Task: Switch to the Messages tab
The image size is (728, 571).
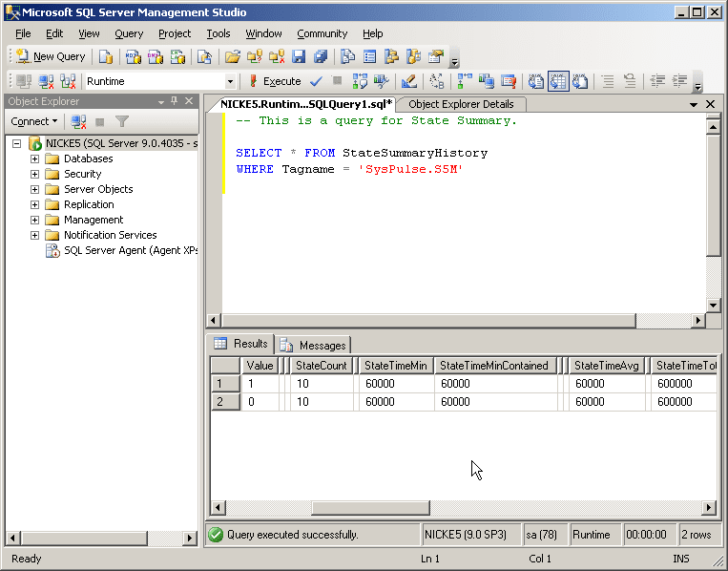Action: (314, 346)
